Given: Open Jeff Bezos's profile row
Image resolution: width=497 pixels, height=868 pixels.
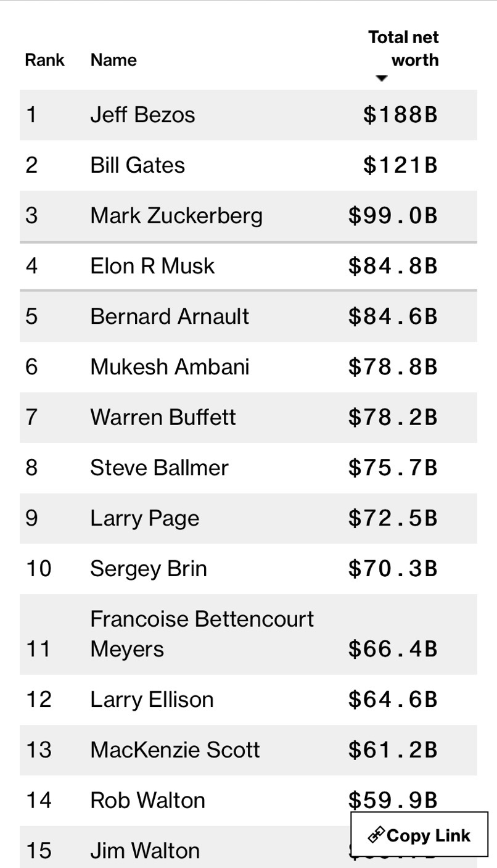Looking at the screenshot, I should [x=142, y=115].
